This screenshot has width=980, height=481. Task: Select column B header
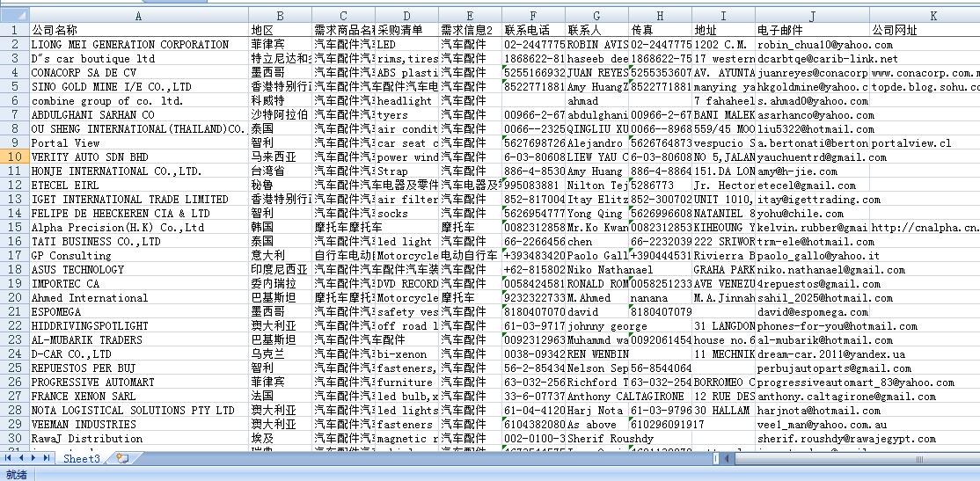pyautogui.click(x=280, y=16)
